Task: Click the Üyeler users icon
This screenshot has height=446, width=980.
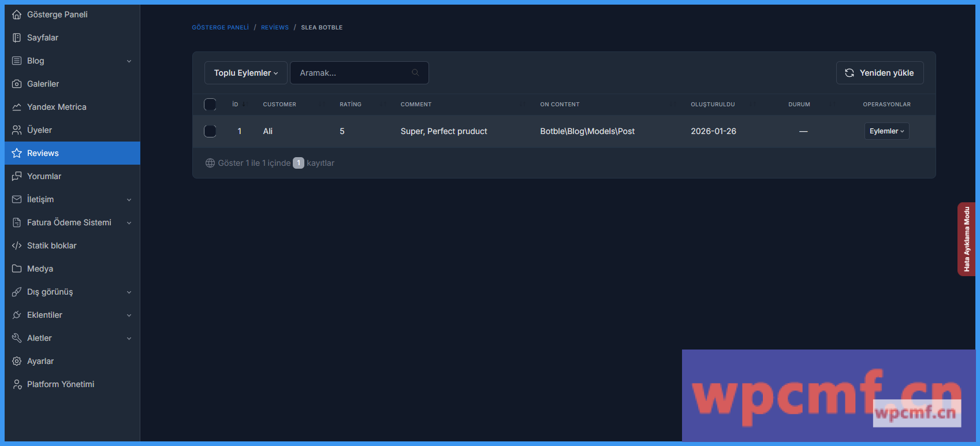Action: (17, 130)
